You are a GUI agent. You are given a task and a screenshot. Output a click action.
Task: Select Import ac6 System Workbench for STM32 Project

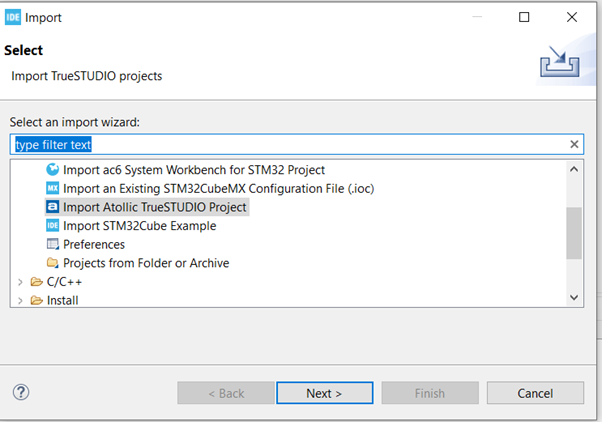(x=194, y=170)
